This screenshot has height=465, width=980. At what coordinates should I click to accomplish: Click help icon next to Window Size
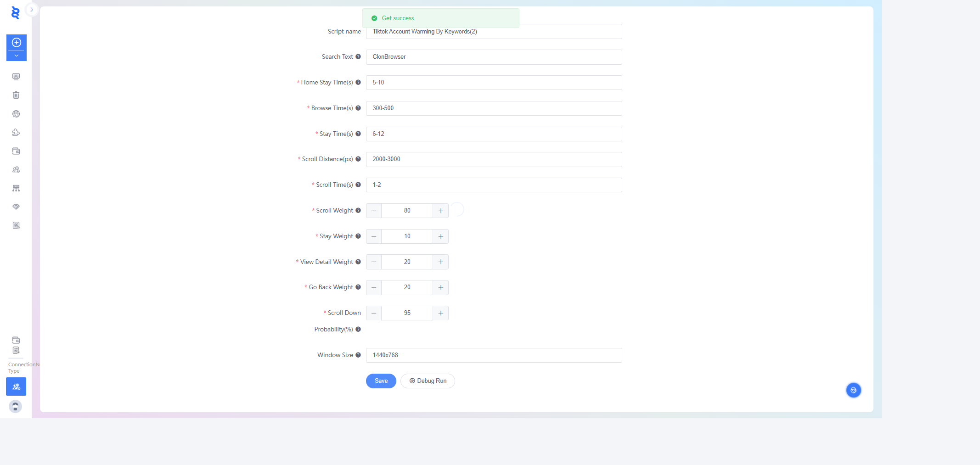tap(358, 355)
